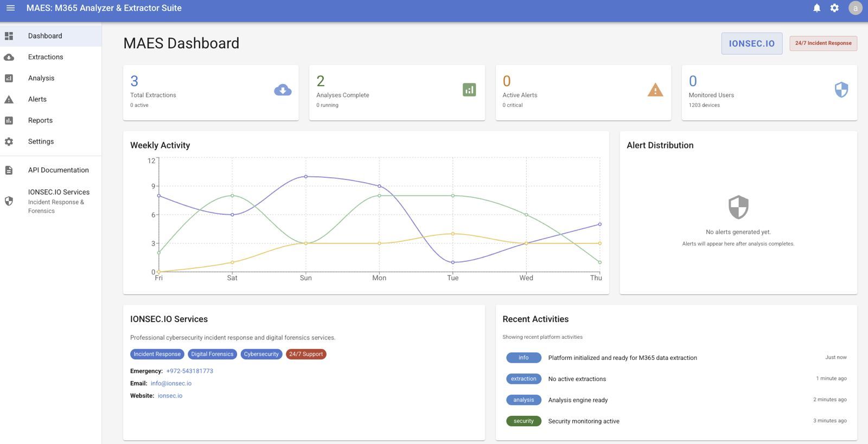The image size is (868, 444).
Task: Open the hamburger navigation menu
Action: (x=10, y=8)
